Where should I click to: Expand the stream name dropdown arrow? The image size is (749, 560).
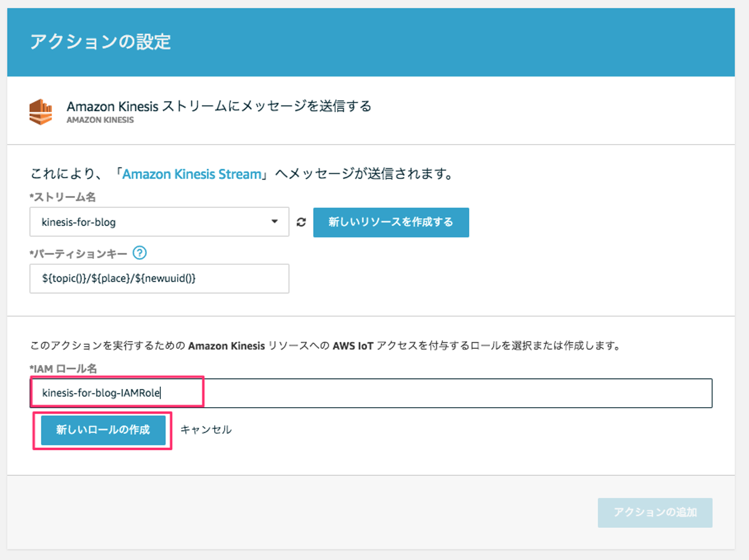tap(275, 222)
